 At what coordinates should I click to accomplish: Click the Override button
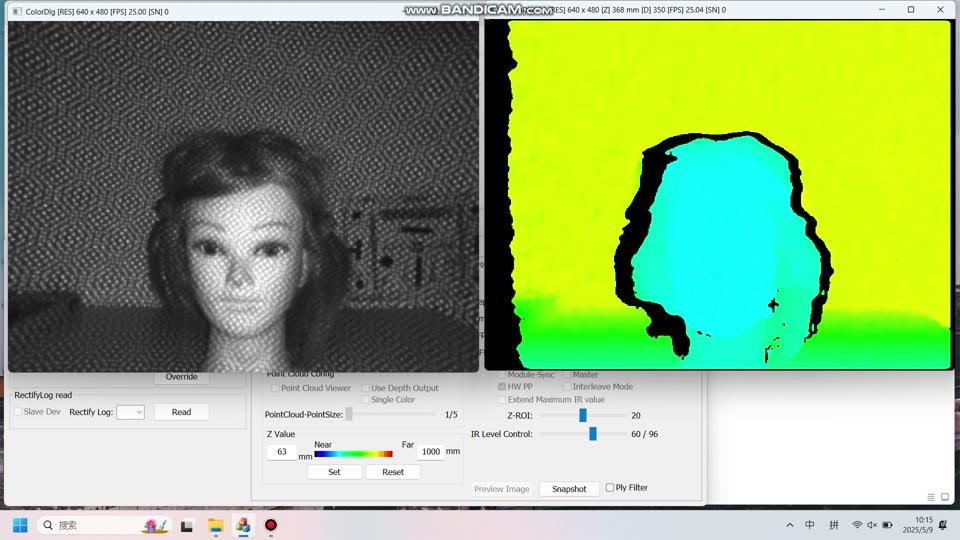point(181,377)
